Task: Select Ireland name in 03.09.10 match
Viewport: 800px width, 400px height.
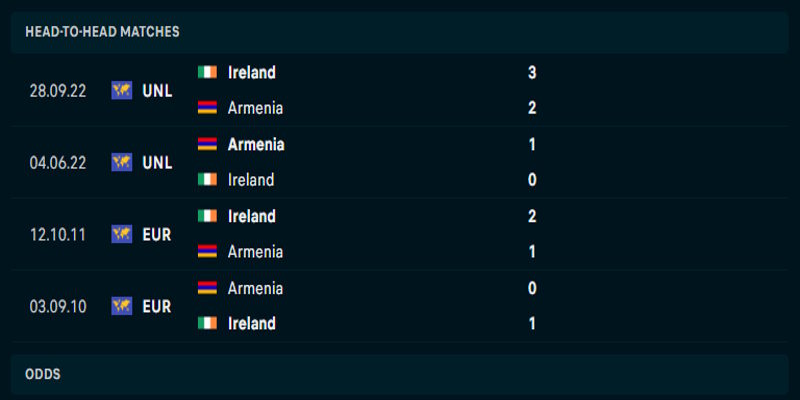Action: (x=251, y=324)
